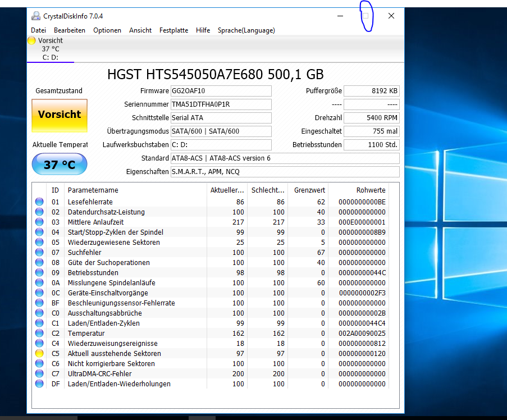Click the Betriebsstunden field 1100 Std.
507x420 pixels.
point(372,144)
